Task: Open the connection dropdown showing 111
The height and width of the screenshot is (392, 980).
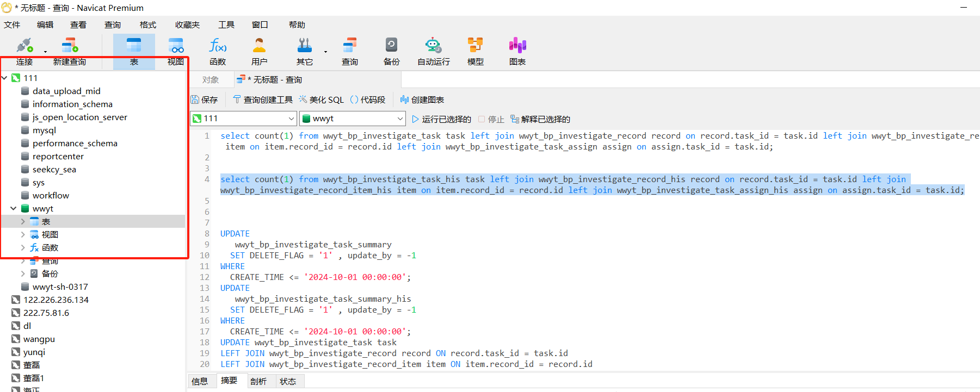Action: click(x=243, y=119)
